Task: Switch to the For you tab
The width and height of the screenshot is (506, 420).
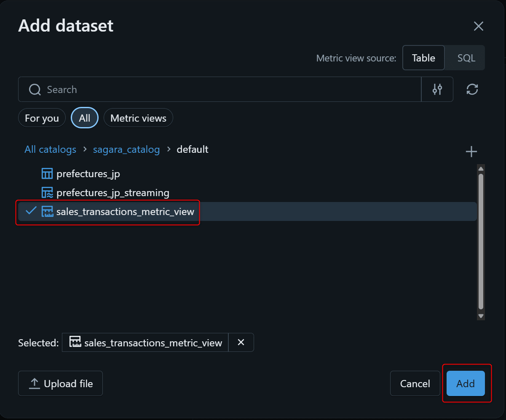Action: coord(42,118)
